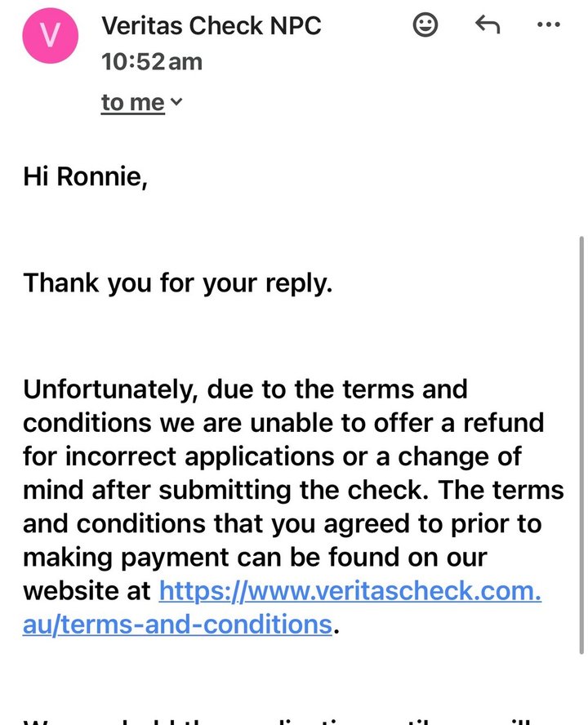Open the three-dot more options menu
This screenshot has width=588, height=725.
[549, 24]
